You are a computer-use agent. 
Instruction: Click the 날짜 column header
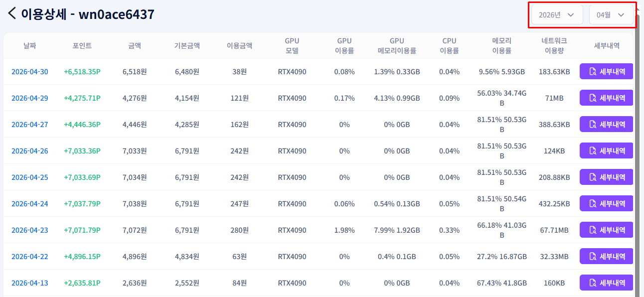[30, 46]
